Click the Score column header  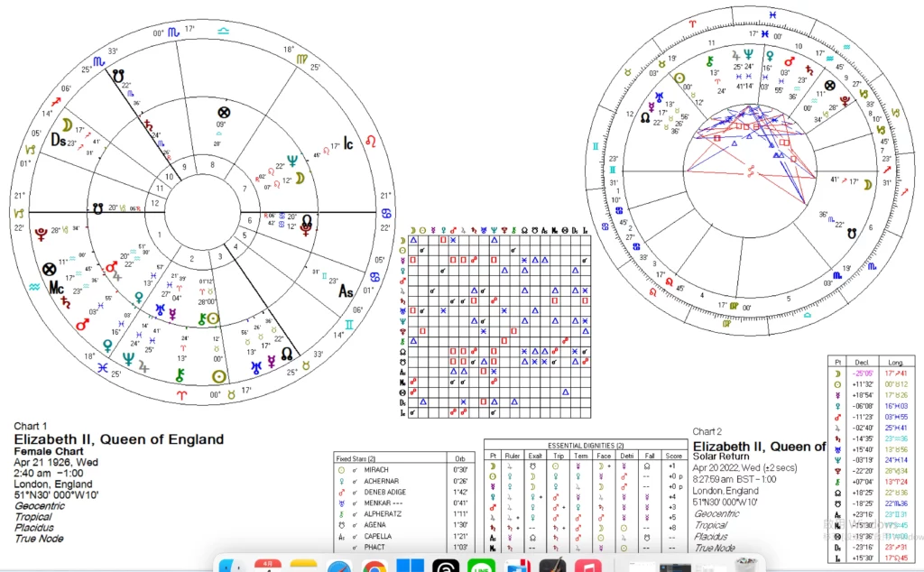671,456
